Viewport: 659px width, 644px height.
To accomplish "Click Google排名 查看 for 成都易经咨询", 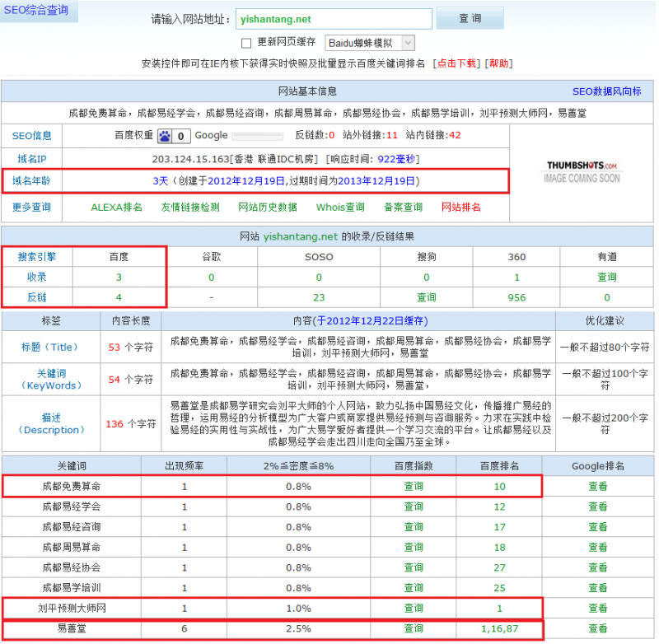I will 598,527.
